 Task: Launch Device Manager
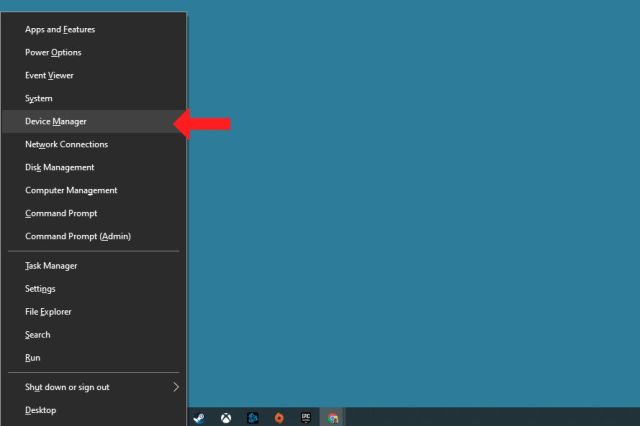coord(94,121)
